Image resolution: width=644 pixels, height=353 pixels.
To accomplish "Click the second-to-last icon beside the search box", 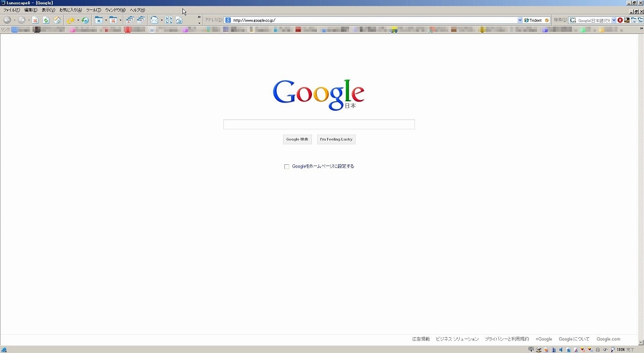I will pos(633,20).
